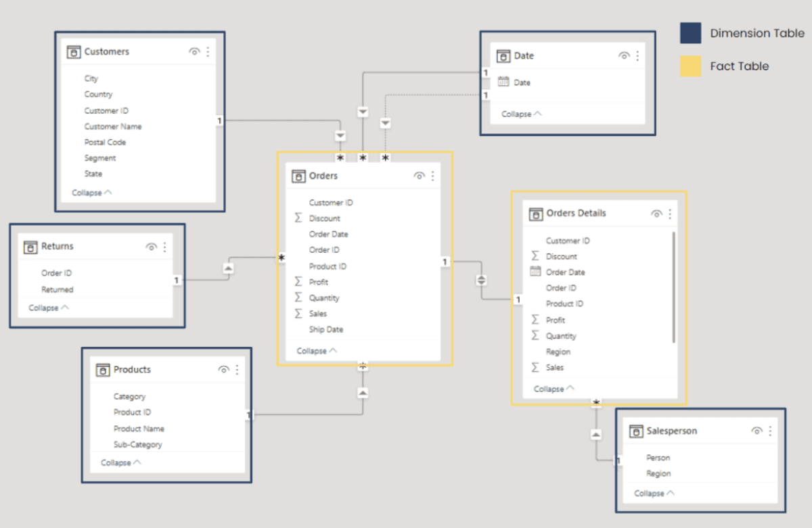Click the Orders Details vertical scrollbar

tap(673, 287)
